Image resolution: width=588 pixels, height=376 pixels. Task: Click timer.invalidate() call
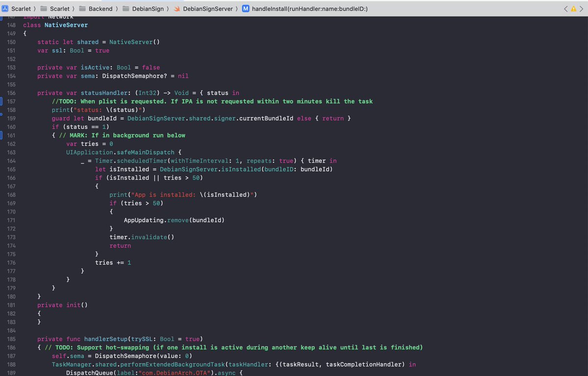coord(142,237)
